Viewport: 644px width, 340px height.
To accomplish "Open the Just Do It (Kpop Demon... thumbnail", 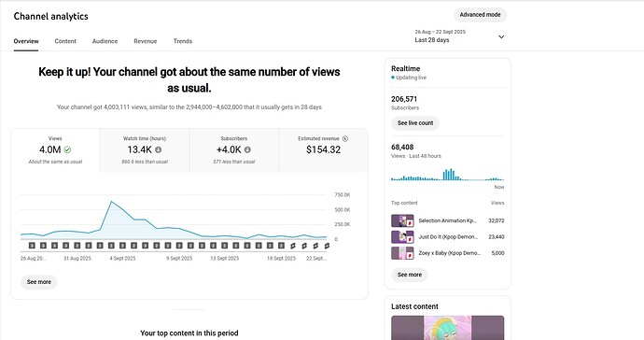I will point(402,237).
